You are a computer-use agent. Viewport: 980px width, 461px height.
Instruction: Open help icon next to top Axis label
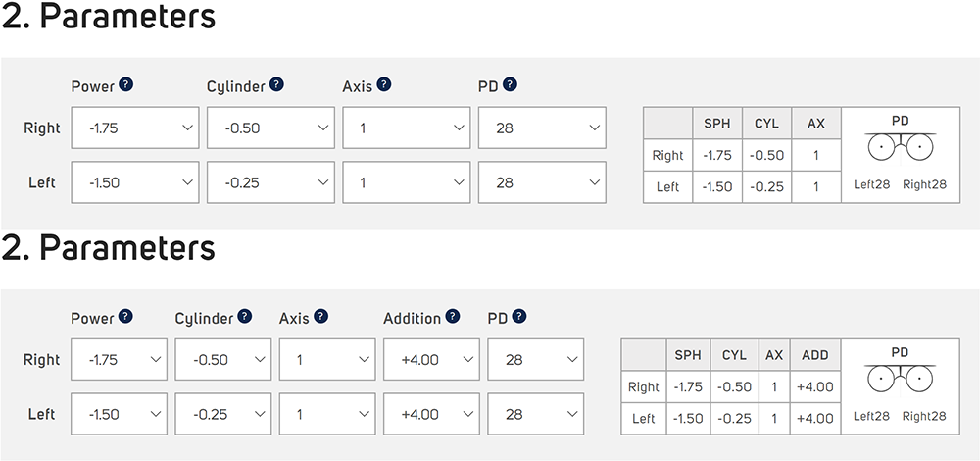pyautogui.click(x=384, y=85)
